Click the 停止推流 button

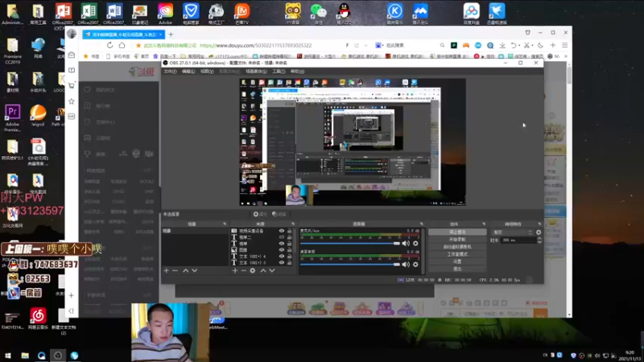pos(457,232)
